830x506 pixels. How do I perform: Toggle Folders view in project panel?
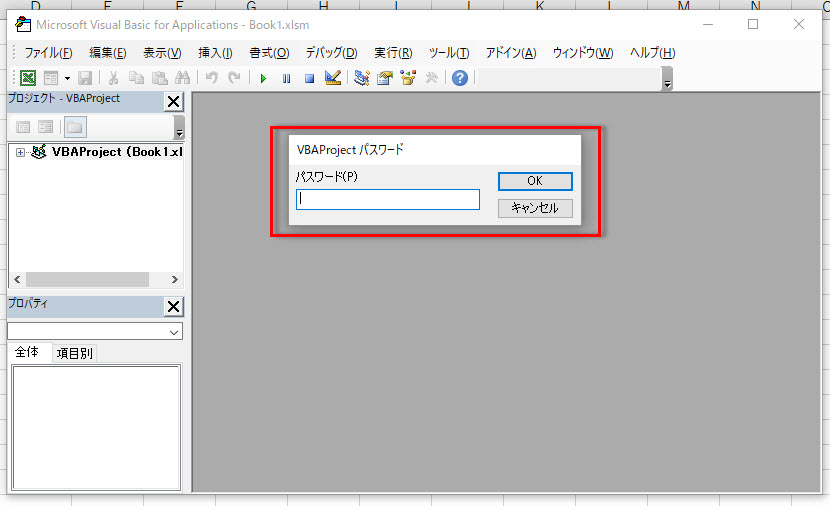75,127
